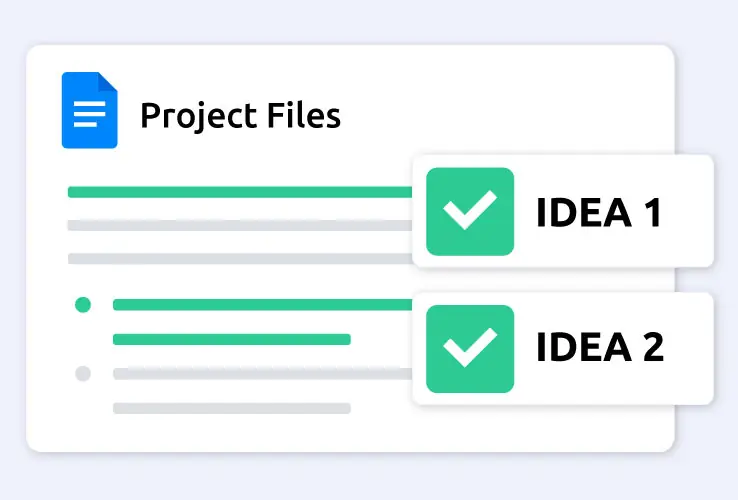Open the Project Files title
The width and height of the screenshot is (738, 500).
click(241, 116)
